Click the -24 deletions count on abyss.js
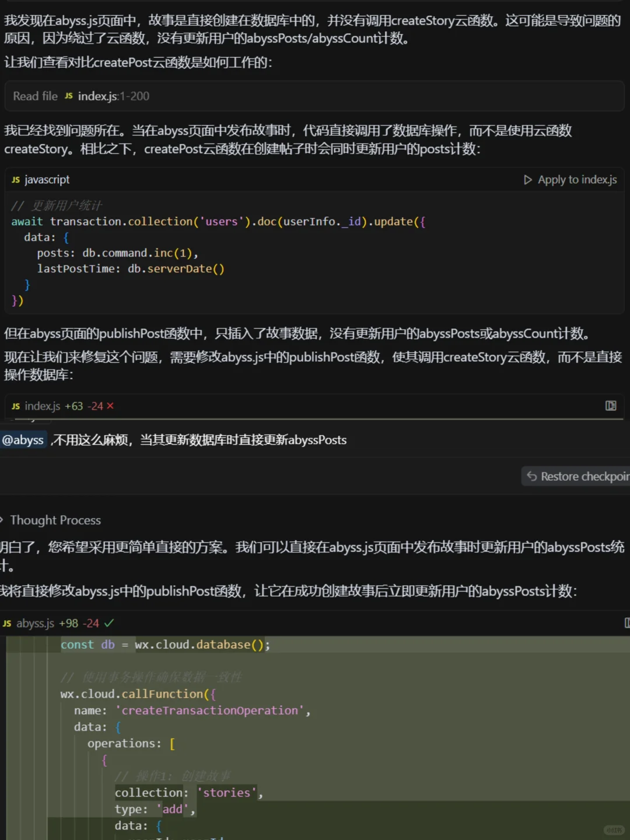Screen dimensions: 630x840 [x=91, y=623]
